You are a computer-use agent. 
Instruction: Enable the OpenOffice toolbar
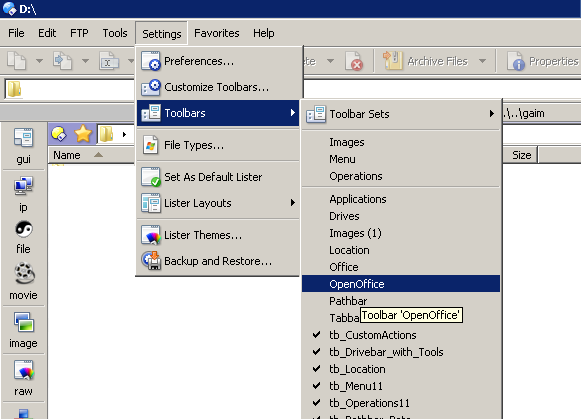(x=401, y=284)
